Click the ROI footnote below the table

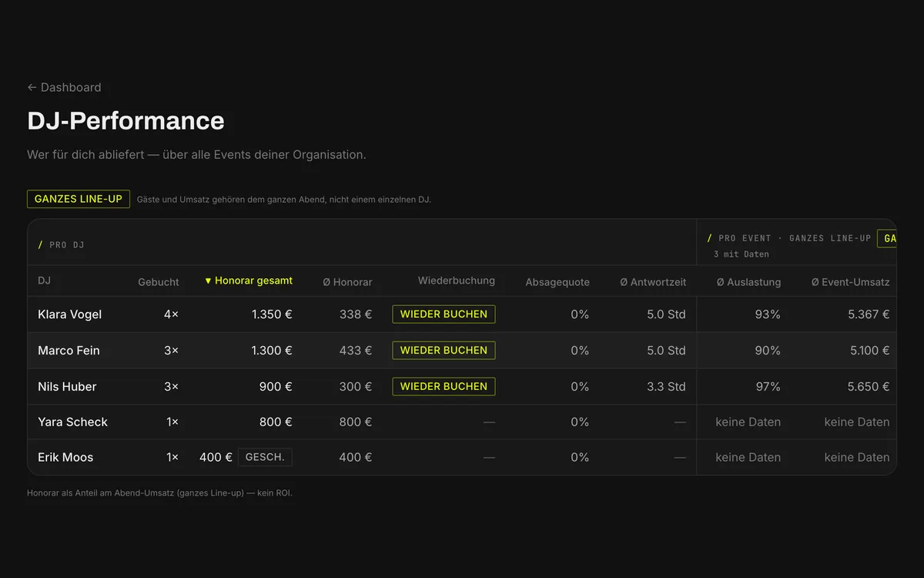(x=159, y=493)
